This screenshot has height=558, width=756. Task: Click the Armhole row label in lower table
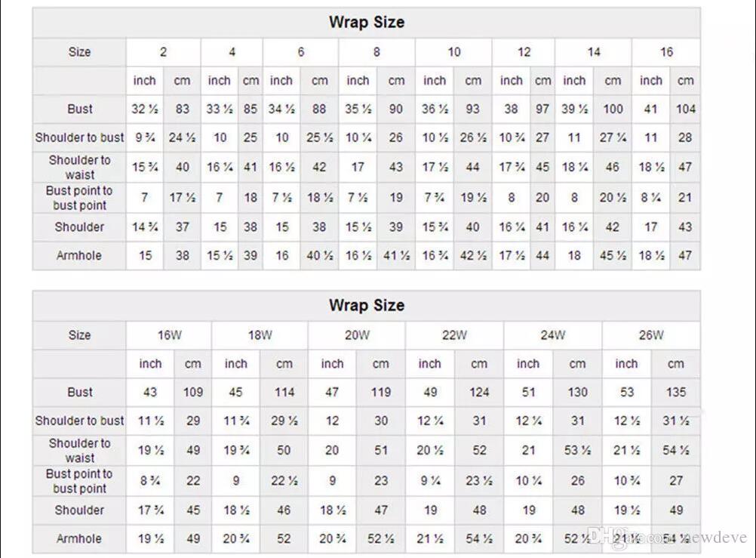point(79,538)
